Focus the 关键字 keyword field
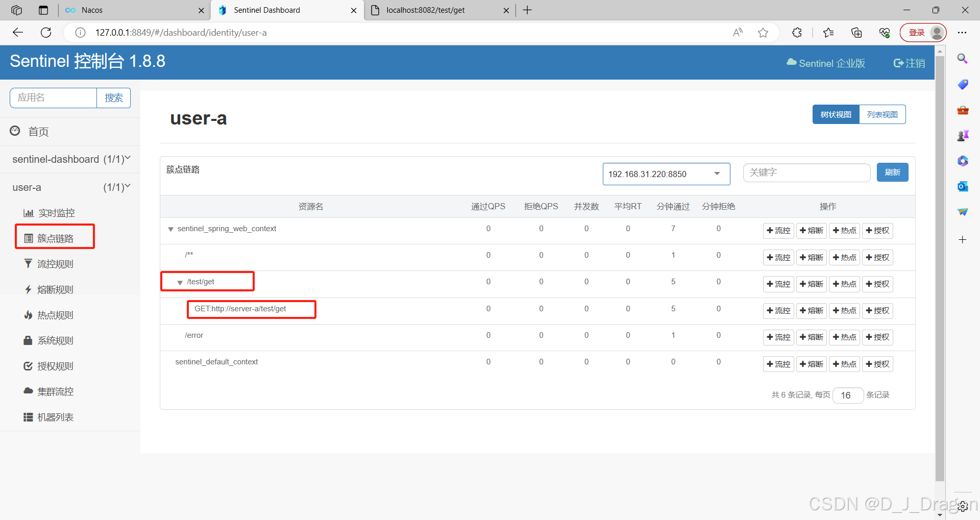 point(806,172)
